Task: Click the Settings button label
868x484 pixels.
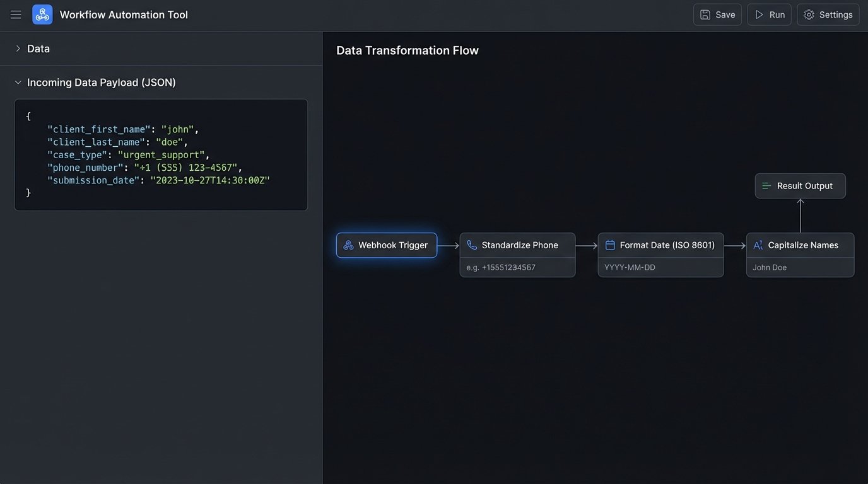Action: pos(835,14)
